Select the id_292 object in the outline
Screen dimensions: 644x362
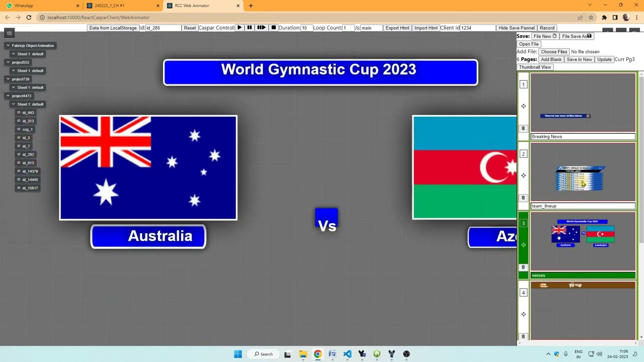click(x=26, y=154)
